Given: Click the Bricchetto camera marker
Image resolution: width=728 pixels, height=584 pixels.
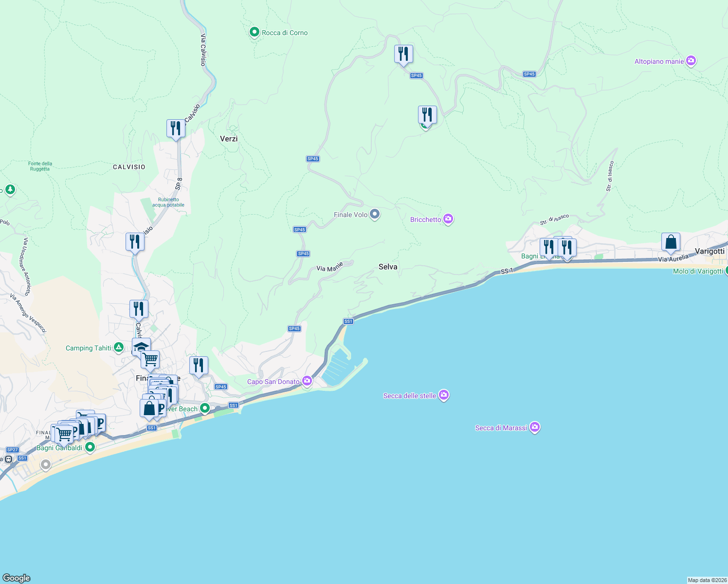Looking at the screenshot, I should pyautogui.click(x=448, y=219).
